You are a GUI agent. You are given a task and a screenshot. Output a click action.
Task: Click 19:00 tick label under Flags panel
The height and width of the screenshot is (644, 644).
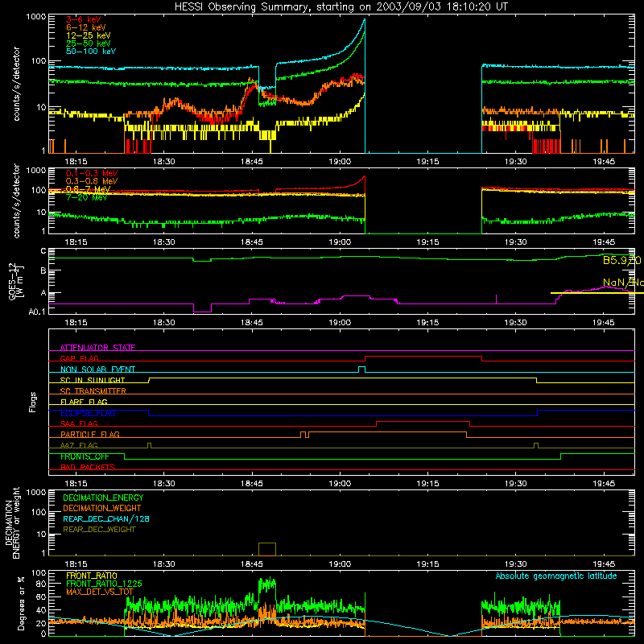pos(340,484)
